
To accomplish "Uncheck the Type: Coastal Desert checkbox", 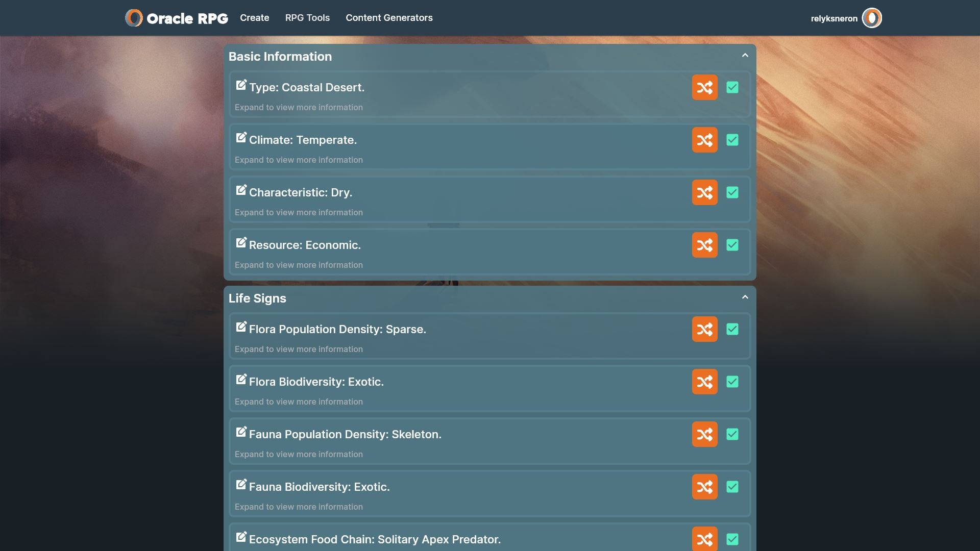I will [732, 87].
